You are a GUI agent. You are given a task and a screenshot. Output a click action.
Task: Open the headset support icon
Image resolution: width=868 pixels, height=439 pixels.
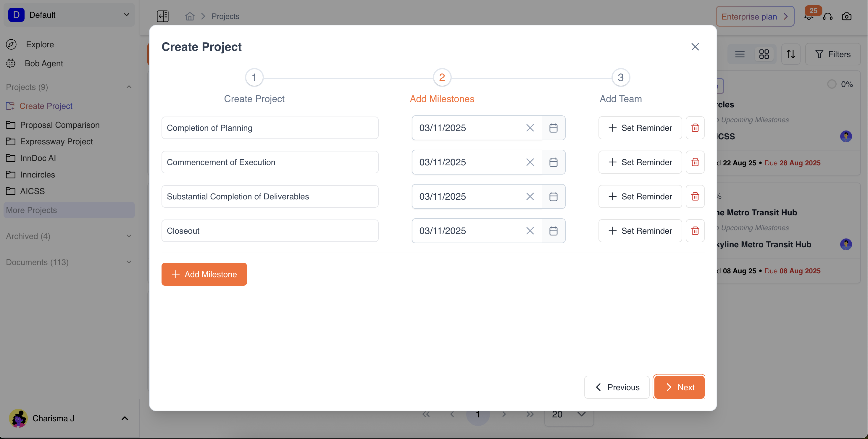tap(827, 16)
